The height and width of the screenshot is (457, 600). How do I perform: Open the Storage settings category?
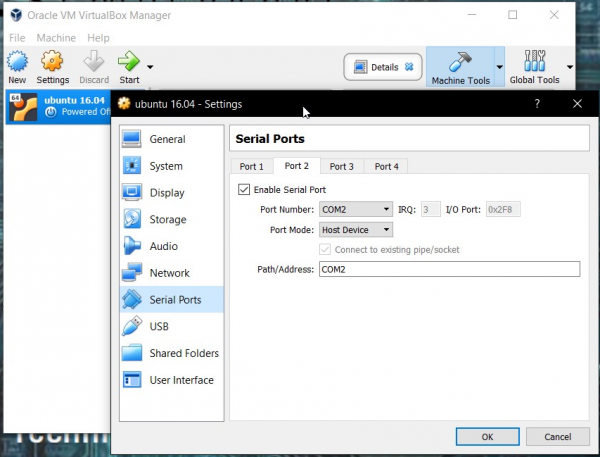coord(167,219)
